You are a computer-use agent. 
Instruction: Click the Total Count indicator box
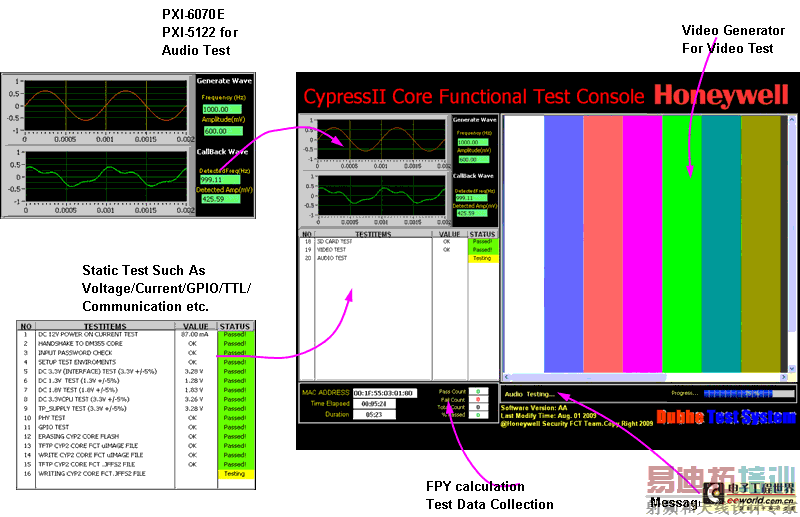[478, 407]
